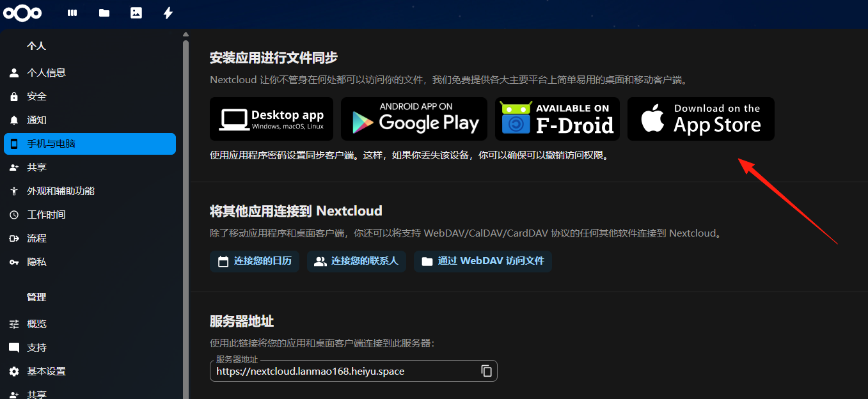Image resolution: width=868 pixels, height=399 pixels.
Task: Open the Activity lightning icon
Action: [x=168, y=13]
